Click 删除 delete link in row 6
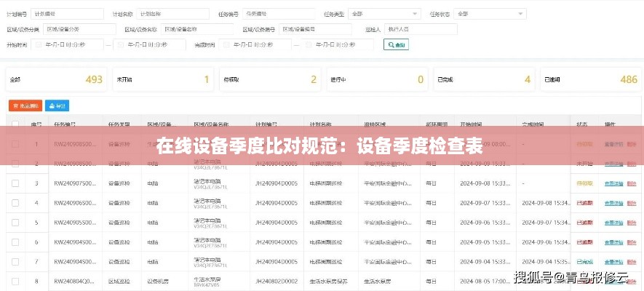Image resolution: width=644 pixels, height=291 pixels. click(x=632, y=242)
